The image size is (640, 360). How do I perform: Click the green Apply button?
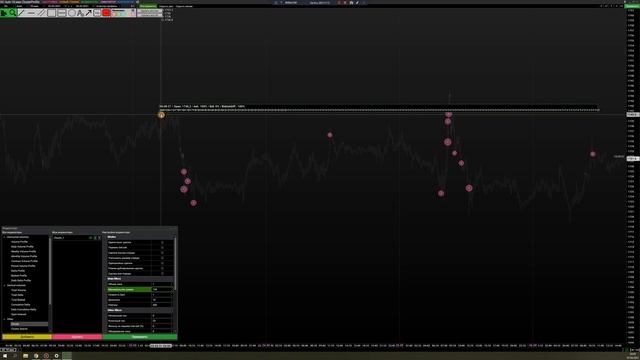click(x=140, y=337)
